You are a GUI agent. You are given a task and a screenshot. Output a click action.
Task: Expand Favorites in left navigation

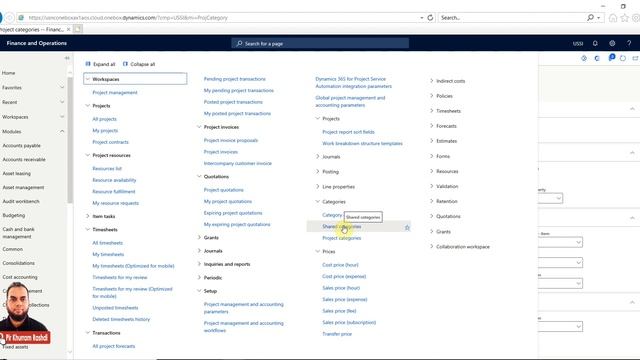[62, 87]
